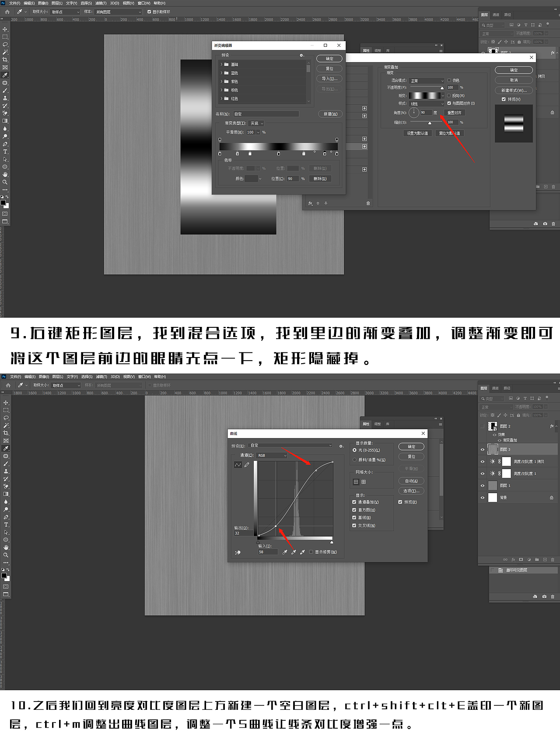The width and height of the screenshot is (560, 747).
Task: Expand the 紫色 preset folder in Gradient Editor
Action: click(x=221, y=81)
